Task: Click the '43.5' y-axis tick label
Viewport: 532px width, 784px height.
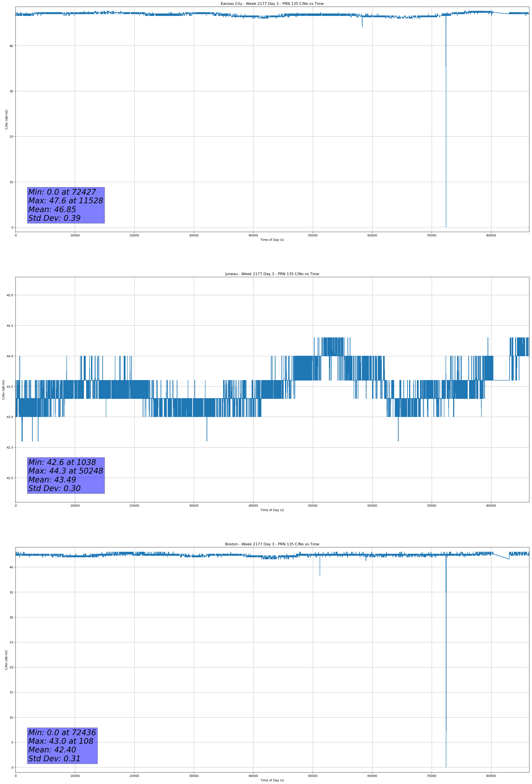Action: click(10, 387)
